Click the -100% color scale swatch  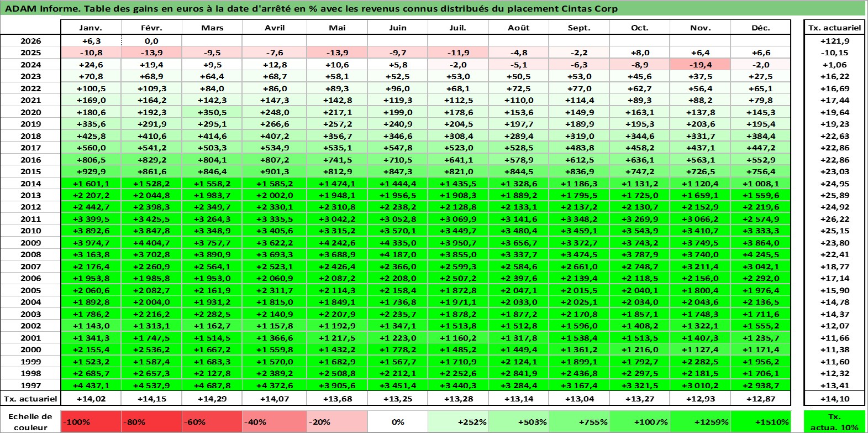point(91,421)
